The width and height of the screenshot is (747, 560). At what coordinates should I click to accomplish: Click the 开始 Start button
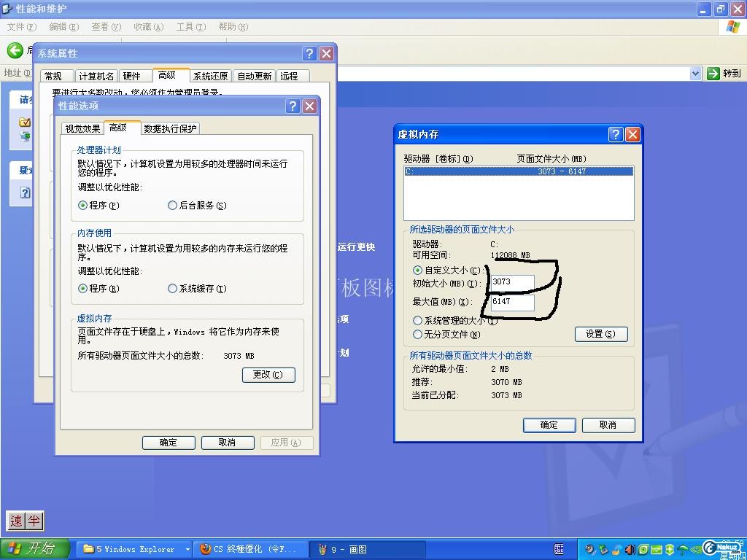pyautogui.click(x=35, y=549)
